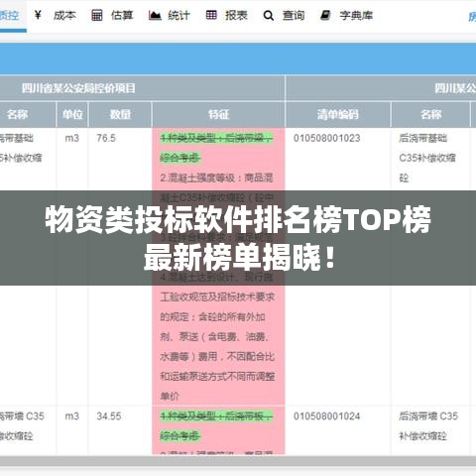Click the table grid icon beside 报表
476x476 pixels.
[211, 15]
